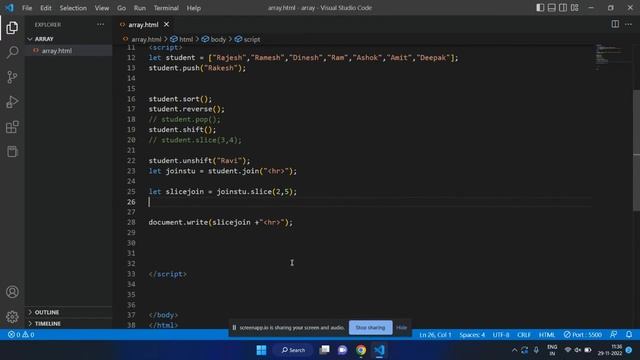This screenshot has height=360, width=640.
Task: Change line ending via CRLF status item
Action: click(x=524, y=335)
